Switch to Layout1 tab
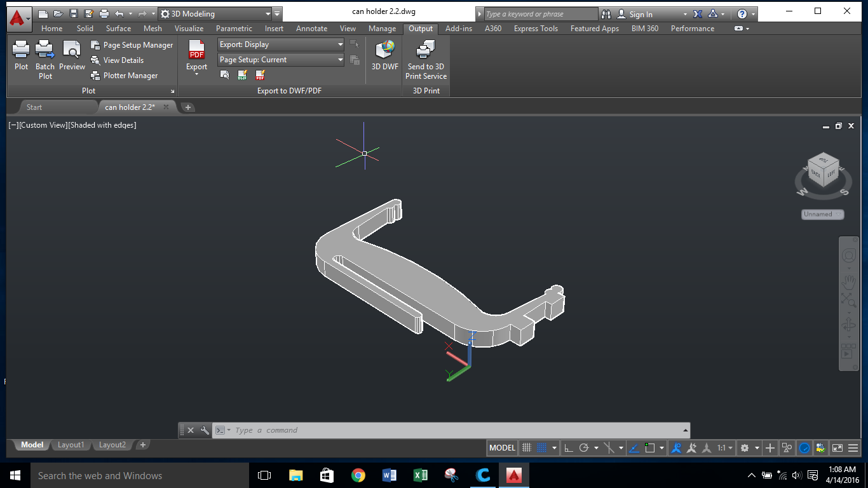Viewport: 868px width, 488px height. point(71,445)
